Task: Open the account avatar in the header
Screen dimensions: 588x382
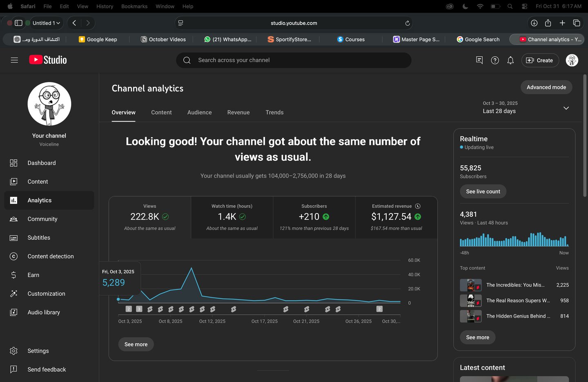Action: click(572, 60)
